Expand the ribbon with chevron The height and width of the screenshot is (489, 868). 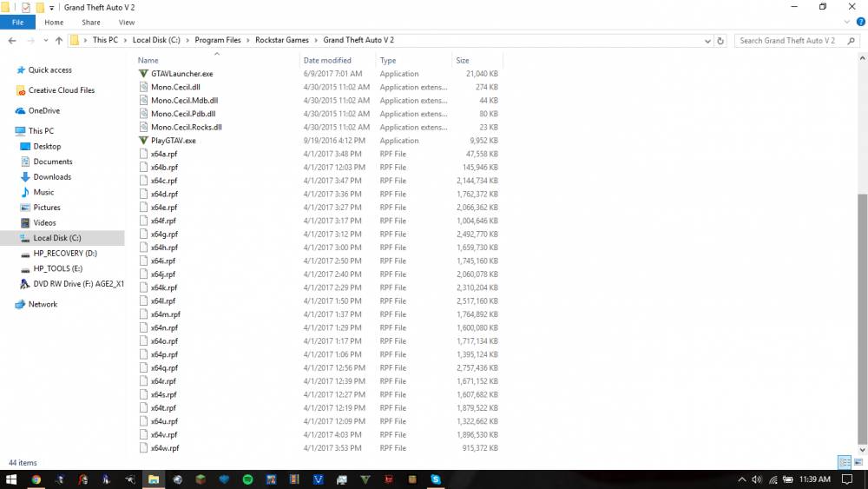[847, 23]
